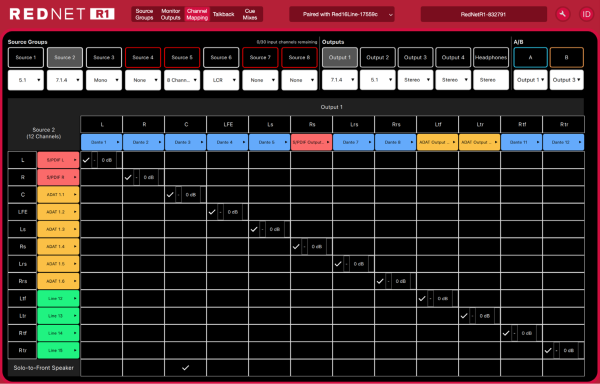Open the Dante 1 output routing selector

point(101,142)
